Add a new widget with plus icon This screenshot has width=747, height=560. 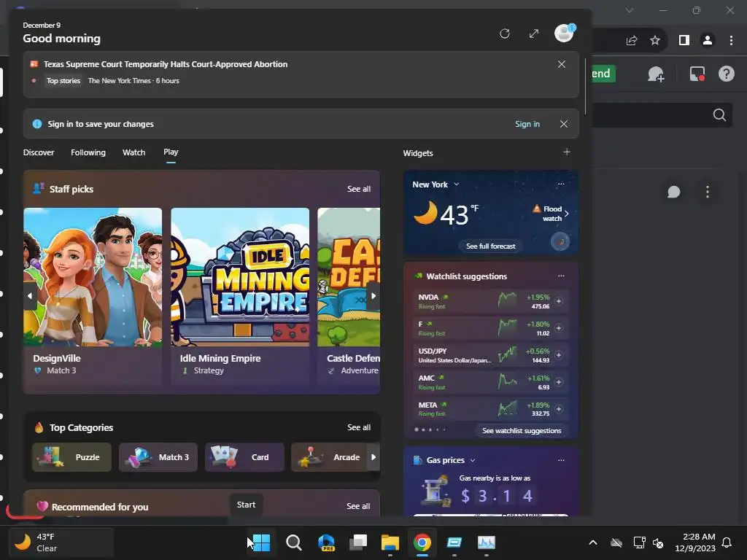click(x=566, y=152)
